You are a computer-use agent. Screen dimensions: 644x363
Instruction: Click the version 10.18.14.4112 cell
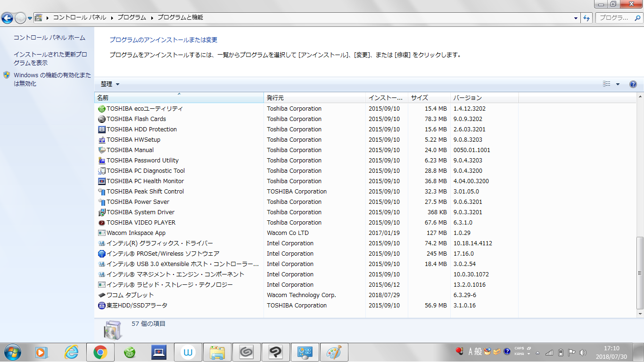472,243
